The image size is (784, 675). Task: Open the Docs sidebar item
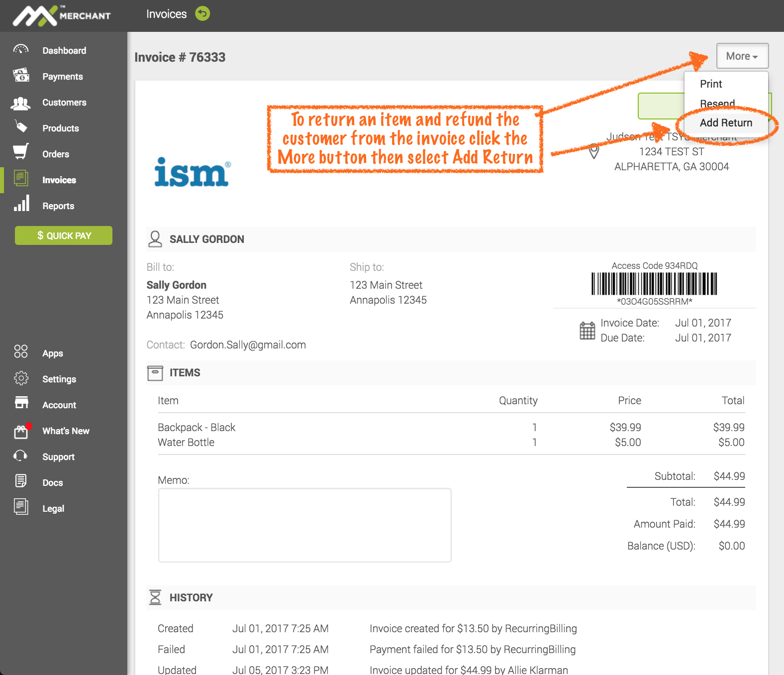(x=53, y=483)
